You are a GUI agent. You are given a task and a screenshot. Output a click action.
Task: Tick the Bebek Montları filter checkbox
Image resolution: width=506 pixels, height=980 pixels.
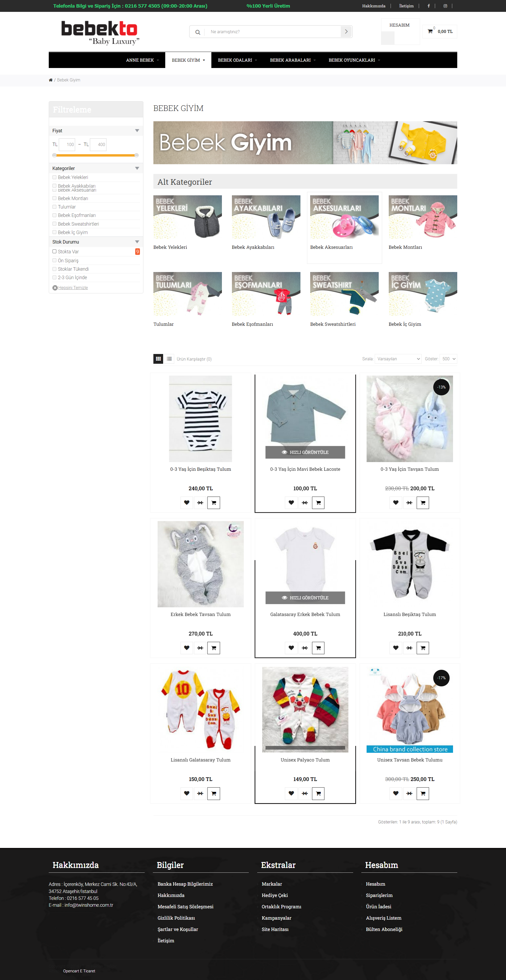click(x=54, y=198)
